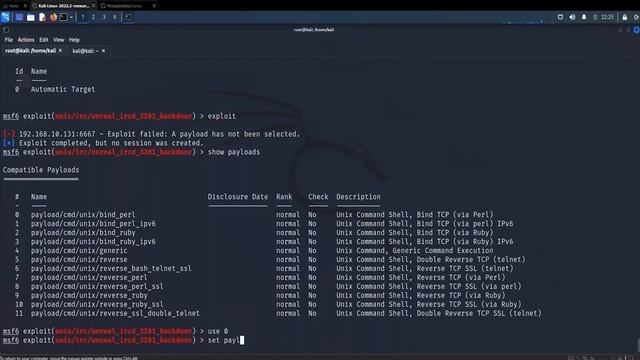
Task: Click the 'show payloads' command text
Action: (x=234, y=152)
